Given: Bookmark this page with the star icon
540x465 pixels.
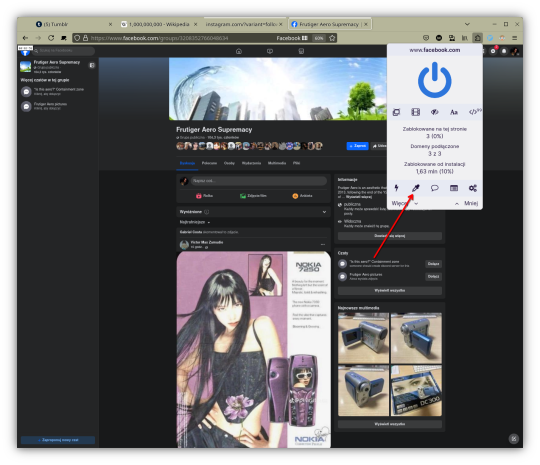Looking at the screenshot, I should click(x=332, y=38).
